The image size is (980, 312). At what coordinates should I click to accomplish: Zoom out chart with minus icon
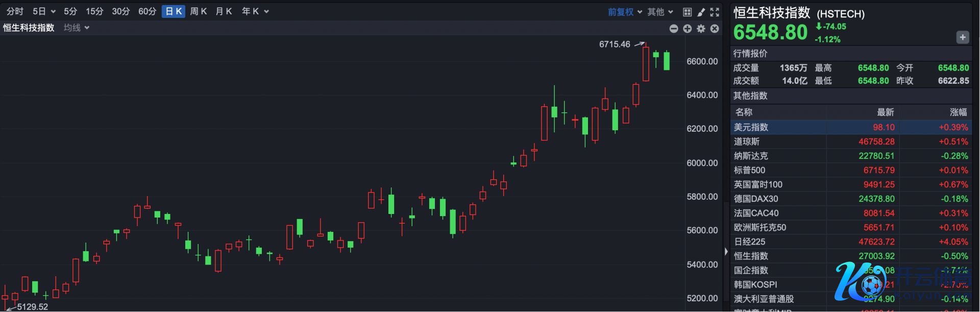click(x=674, y=29)
